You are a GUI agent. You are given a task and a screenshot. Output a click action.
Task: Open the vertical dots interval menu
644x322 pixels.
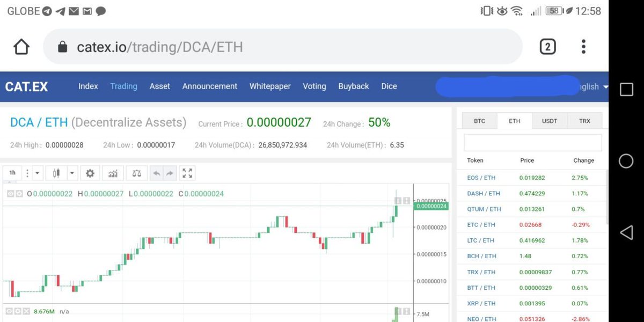27,173
